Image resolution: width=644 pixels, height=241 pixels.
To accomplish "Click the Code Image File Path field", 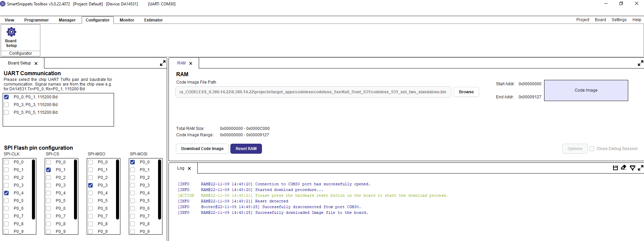I will (x=313, y=92).
